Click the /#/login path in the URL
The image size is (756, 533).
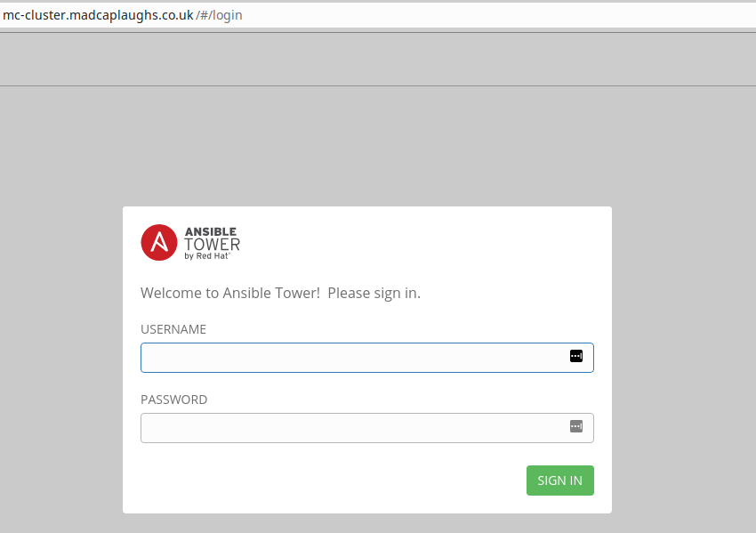219,15
